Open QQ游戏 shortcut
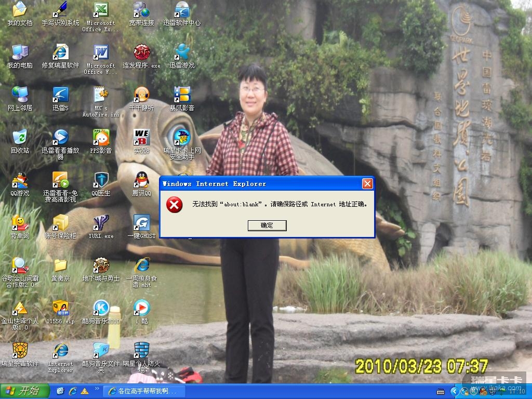The width and height of the screenshot is (532, 399). click(20, 184)
